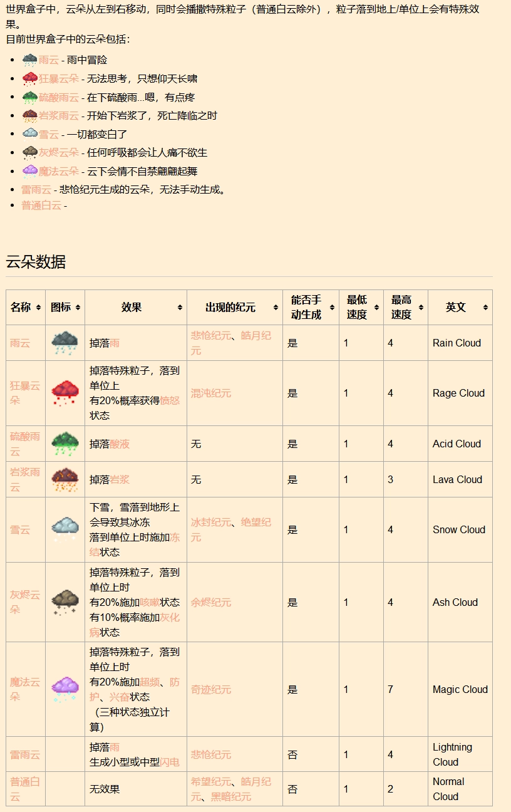Open the snow cloud image in the table
511x812 pixels.
click(65, 529)
